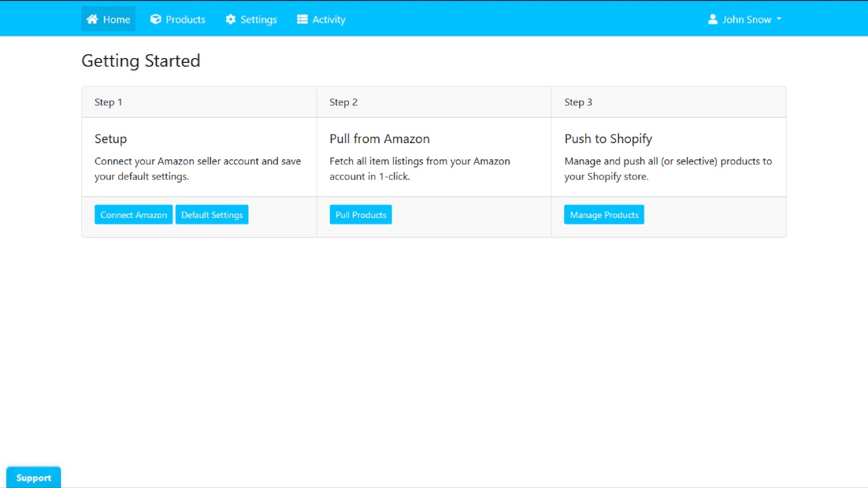
Task: Select the Pull from Amazon title
Action: pyautogui.click(x=379, y=139)
